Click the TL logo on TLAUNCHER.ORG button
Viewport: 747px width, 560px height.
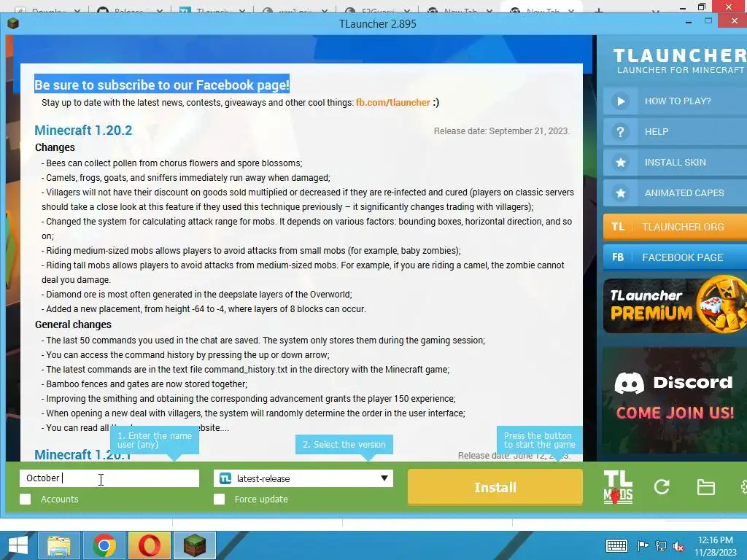pyautogui.click(x=618, y=227)
